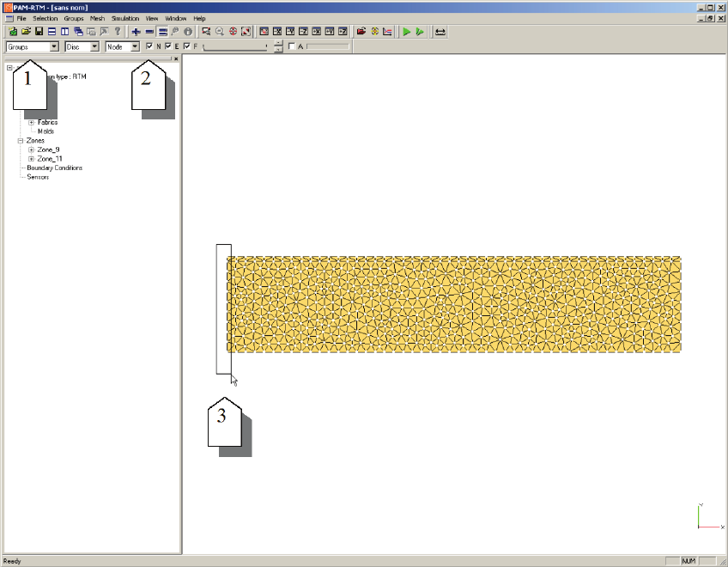The width and height of the screenshot is (728, 567).
Task: Open the View menu
Action: (x=152, y=19)
